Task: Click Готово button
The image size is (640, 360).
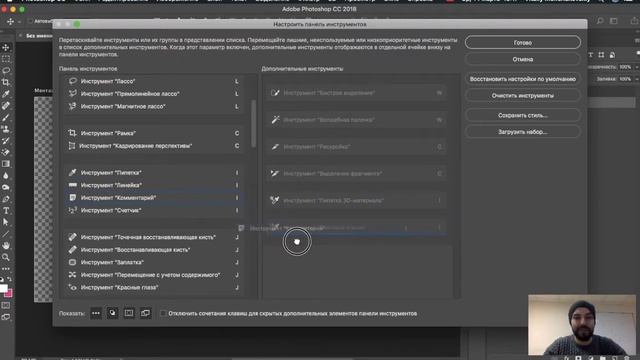Action: pos(522,42)
